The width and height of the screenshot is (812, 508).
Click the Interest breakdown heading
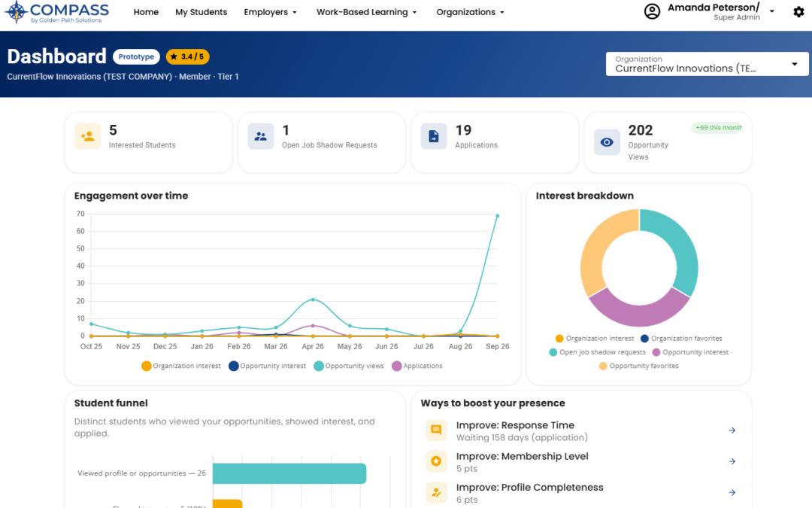pos(585,196)
